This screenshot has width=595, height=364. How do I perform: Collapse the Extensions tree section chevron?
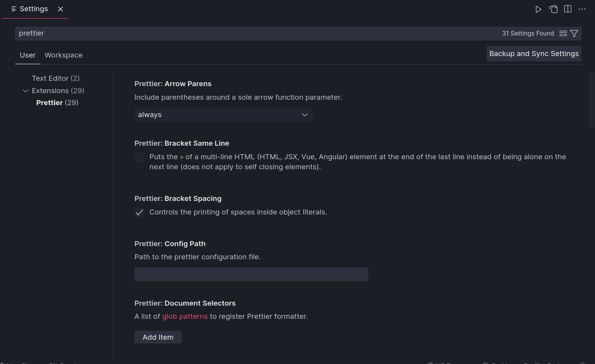coord(26,91)
